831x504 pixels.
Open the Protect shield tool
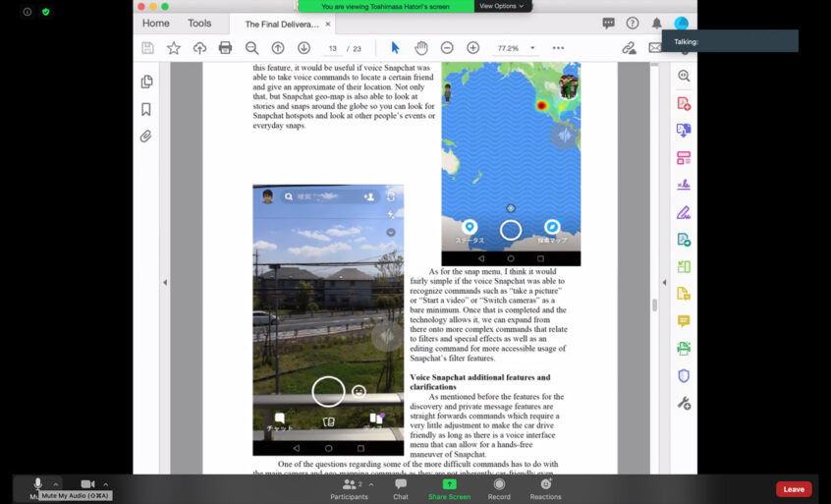pyautogui.click(x=684, y=375)
